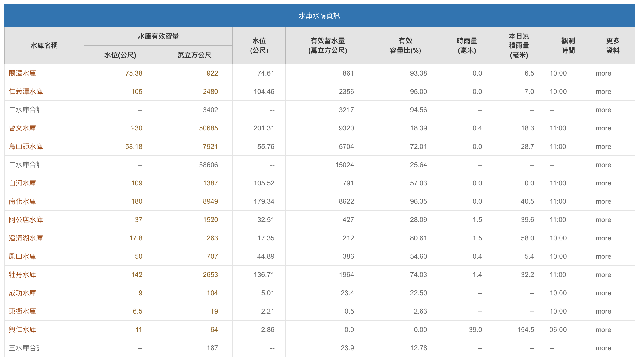This screenshot has height=364, width=644.
Task: Open the 蘭潭水庫 reservoir link
Action: pos(22,73)
